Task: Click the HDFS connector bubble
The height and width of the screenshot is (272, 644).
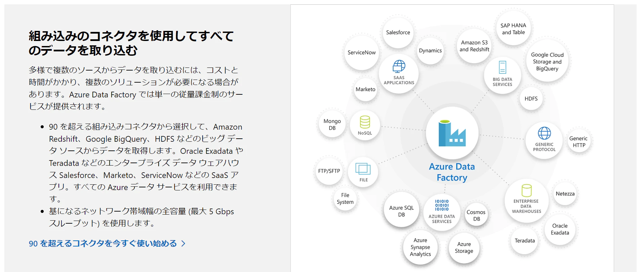Action: click(x=531, y=99)
